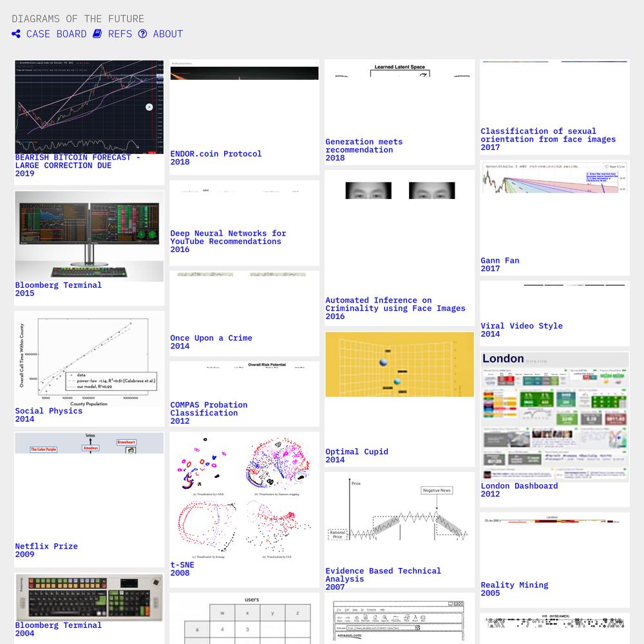Click the Bloomberg Terminal 2015 monitor image

pyautogui.click(x=89, y=236)
